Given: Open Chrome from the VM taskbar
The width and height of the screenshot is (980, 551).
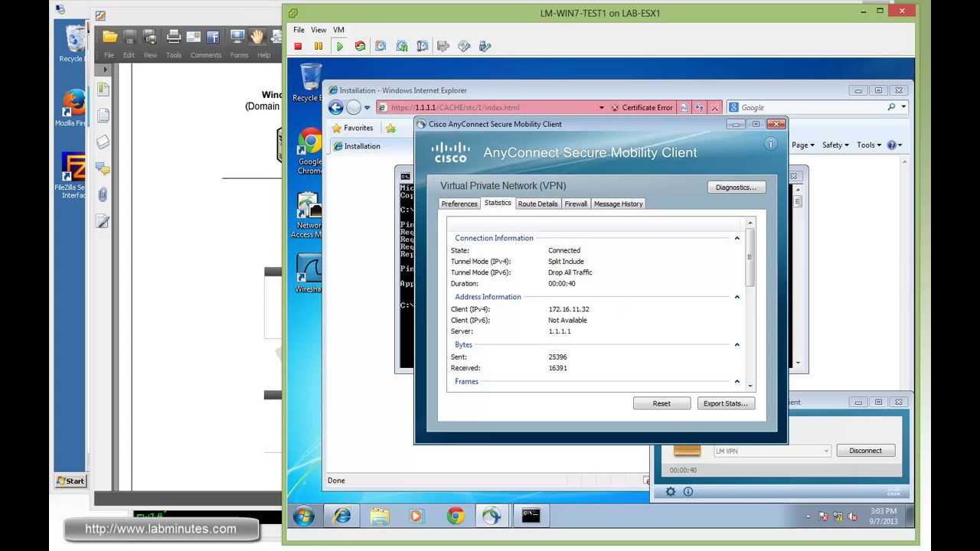Looking at the screenshot, I should (456, 516).
